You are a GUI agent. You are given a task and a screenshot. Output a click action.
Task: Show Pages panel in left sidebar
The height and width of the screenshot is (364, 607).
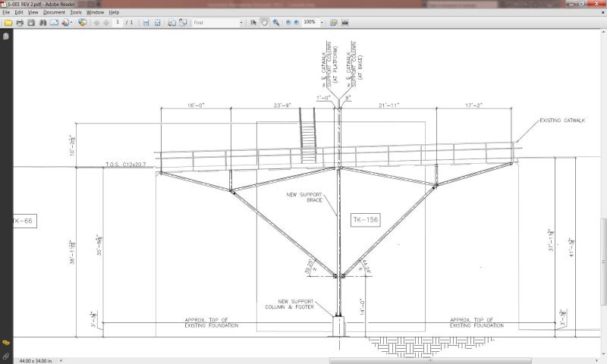click(x=6, y=36)
